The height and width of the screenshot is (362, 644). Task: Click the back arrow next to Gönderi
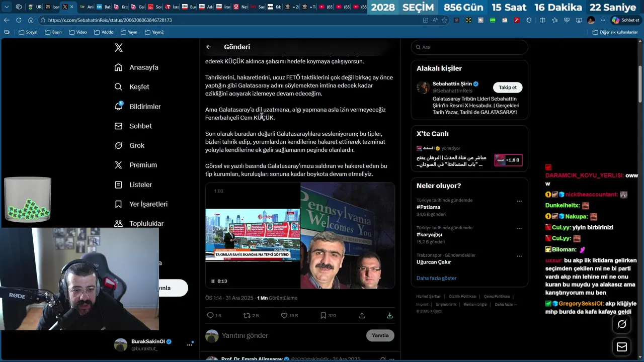(x=209, y=47)
